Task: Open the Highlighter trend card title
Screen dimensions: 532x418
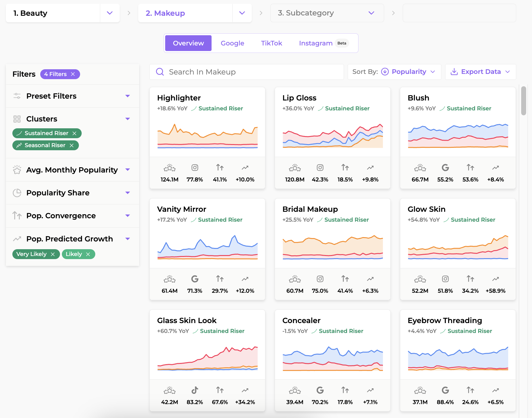Action: 179,98
